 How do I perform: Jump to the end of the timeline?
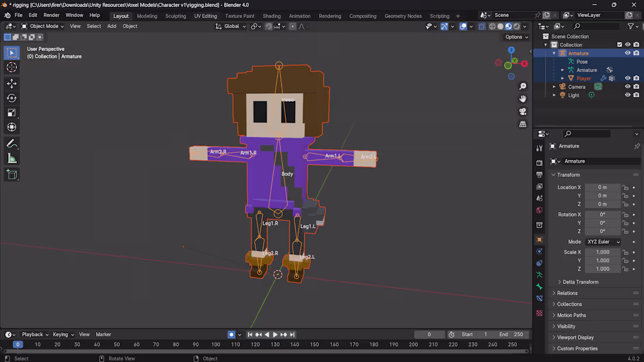pos(292,334)
